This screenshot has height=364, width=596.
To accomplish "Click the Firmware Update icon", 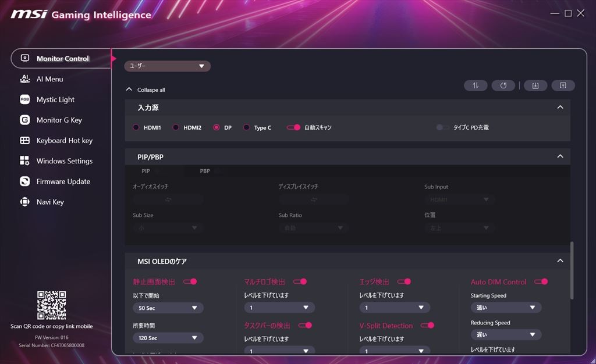I will click(24, 181).
